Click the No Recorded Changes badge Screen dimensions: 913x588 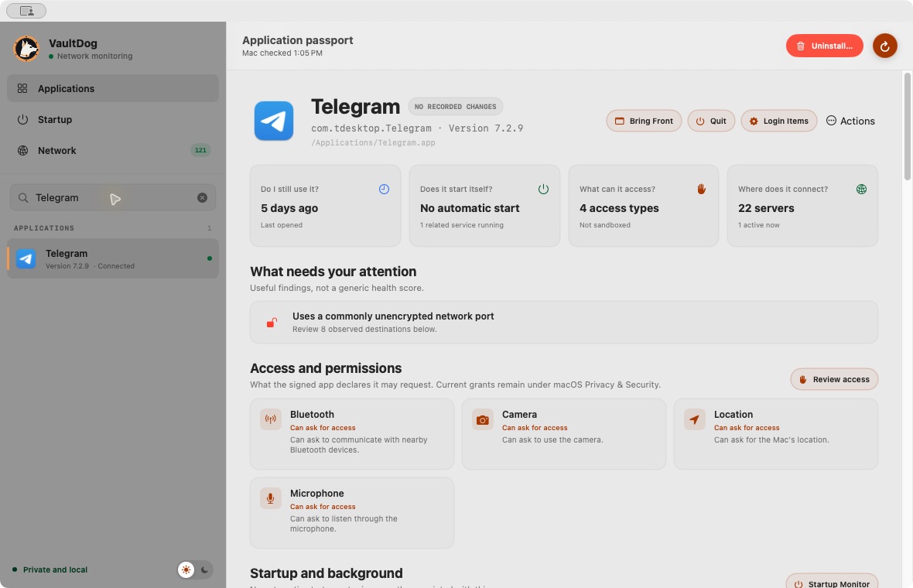[x=455, y=107]
